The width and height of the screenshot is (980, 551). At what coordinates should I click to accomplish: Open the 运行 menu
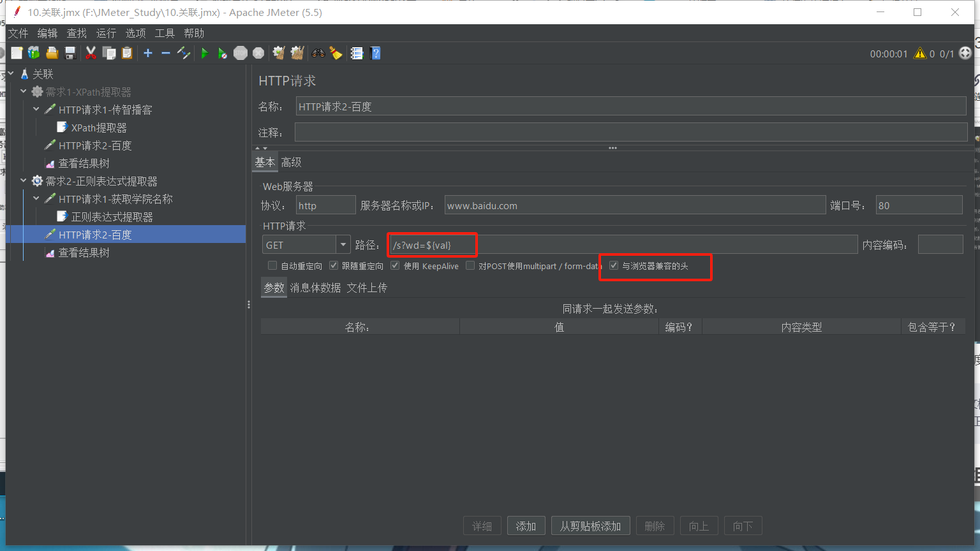click(x=106, y=33)
